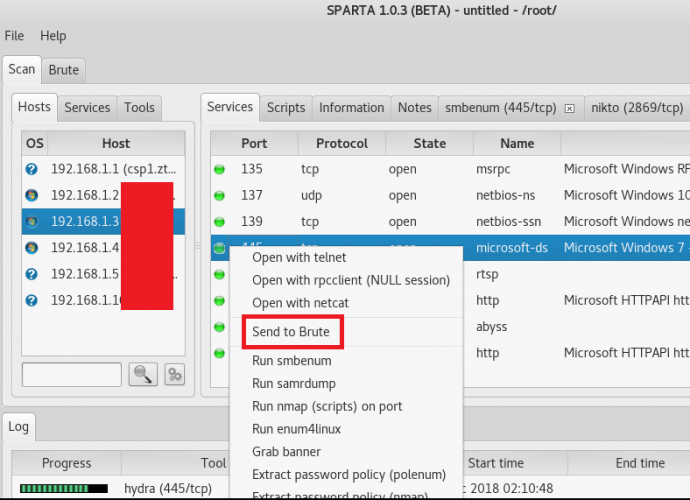Open the File menu
The image size is (690, 500).
click(14, 36)
